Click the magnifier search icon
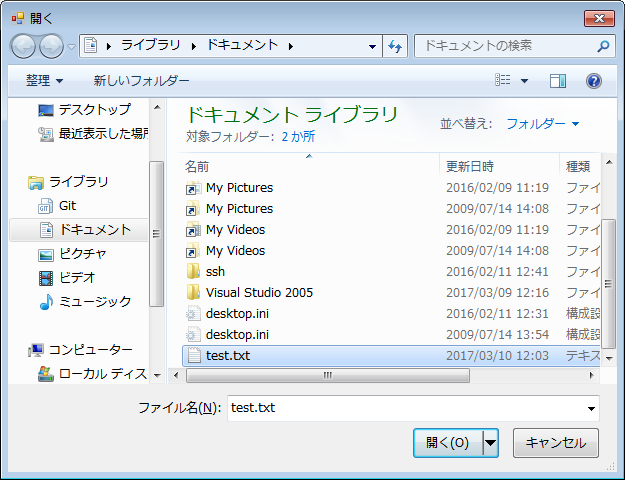This screenshot has height=480, width=625. 603,46
